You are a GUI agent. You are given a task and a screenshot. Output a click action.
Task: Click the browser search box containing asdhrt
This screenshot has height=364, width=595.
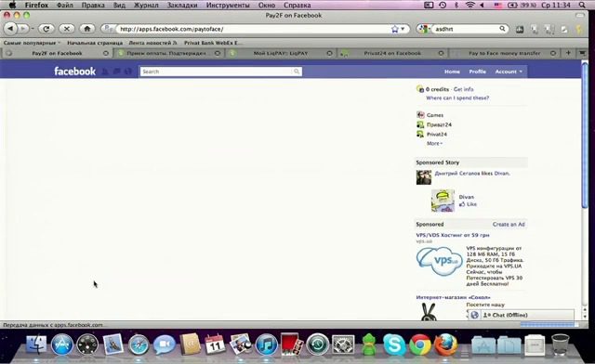click(x=465, y=29)
